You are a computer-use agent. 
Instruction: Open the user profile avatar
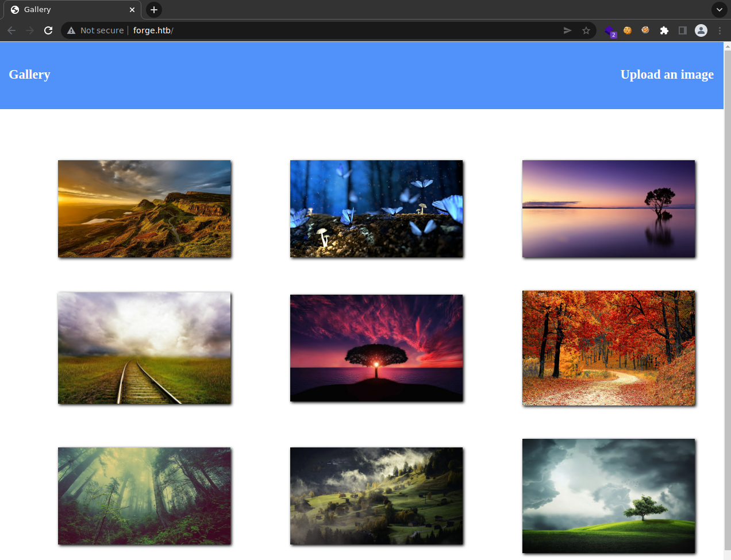pyautogui.click(x=701, y=30)
